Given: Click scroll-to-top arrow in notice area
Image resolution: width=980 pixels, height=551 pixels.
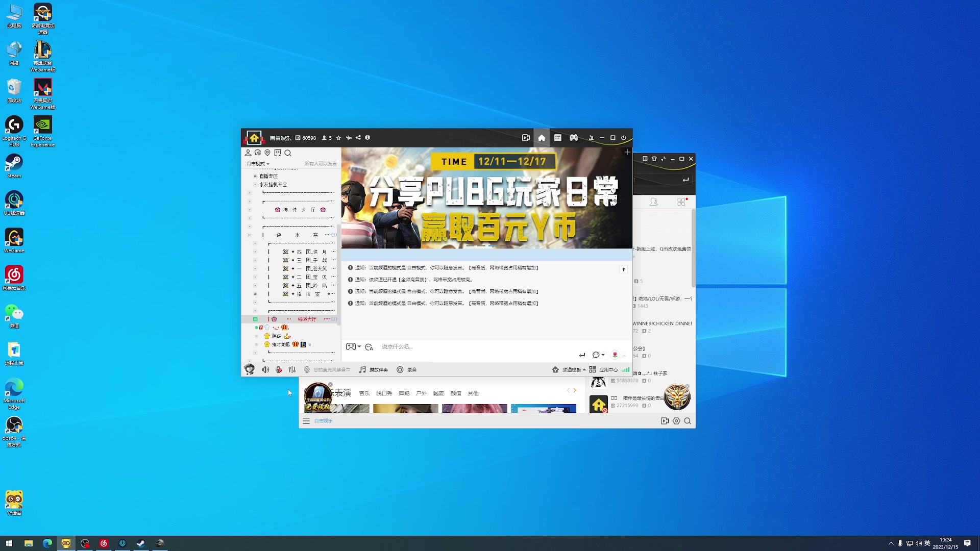Looking at the screenshot, I should [x=623, y=269].
